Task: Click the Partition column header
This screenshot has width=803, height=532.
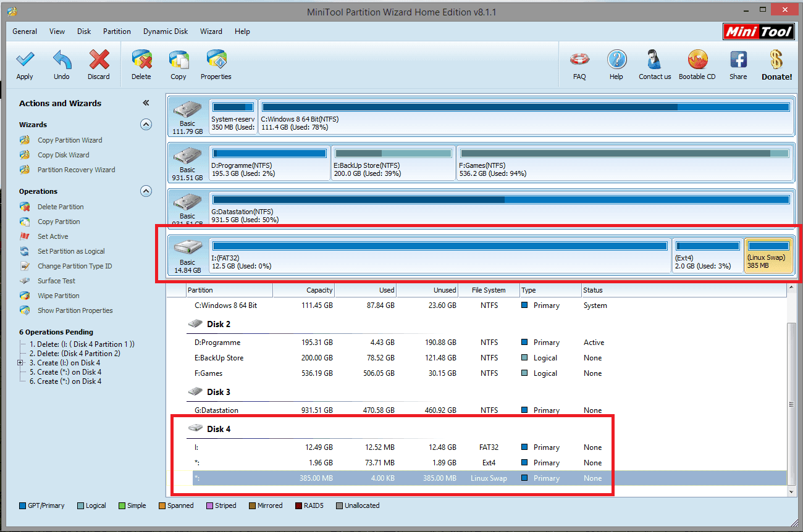Action: (229, 290)
